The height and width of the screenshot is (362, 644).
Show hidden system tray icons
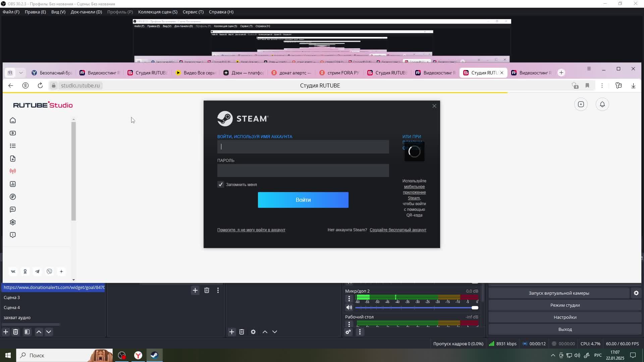click(553, 355)
